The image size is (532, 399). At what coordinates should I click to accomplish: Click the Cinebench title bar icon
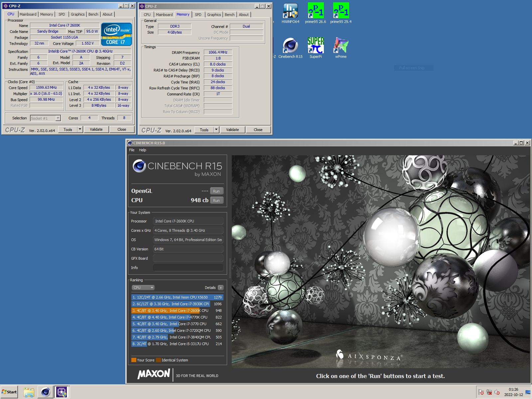coord(130,143)
